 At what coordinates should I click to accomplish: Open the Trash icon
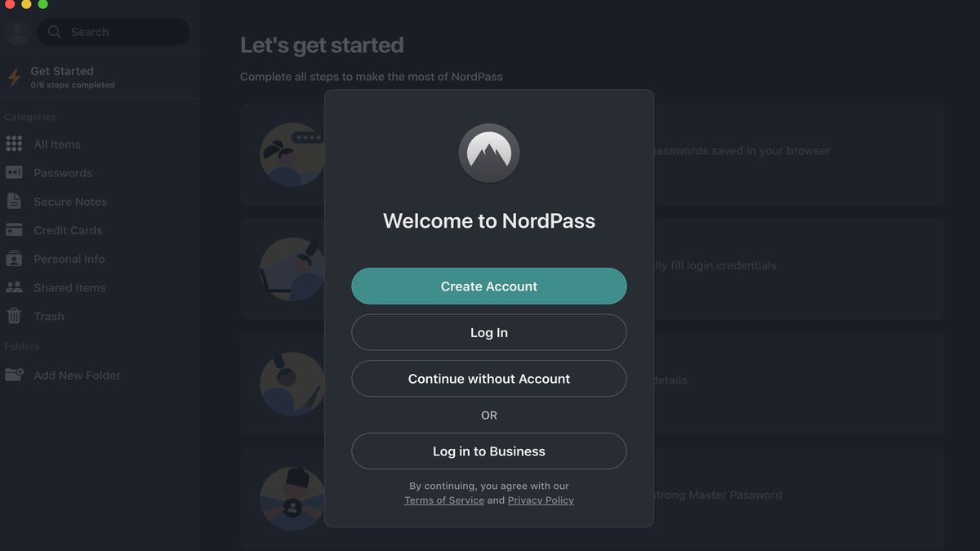pyautogui.click(x=15, y=316)
